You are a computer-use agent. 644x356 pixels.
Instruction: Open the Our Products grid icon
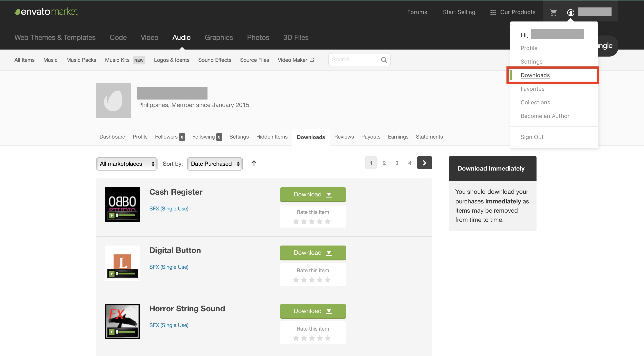click(493, 12)
